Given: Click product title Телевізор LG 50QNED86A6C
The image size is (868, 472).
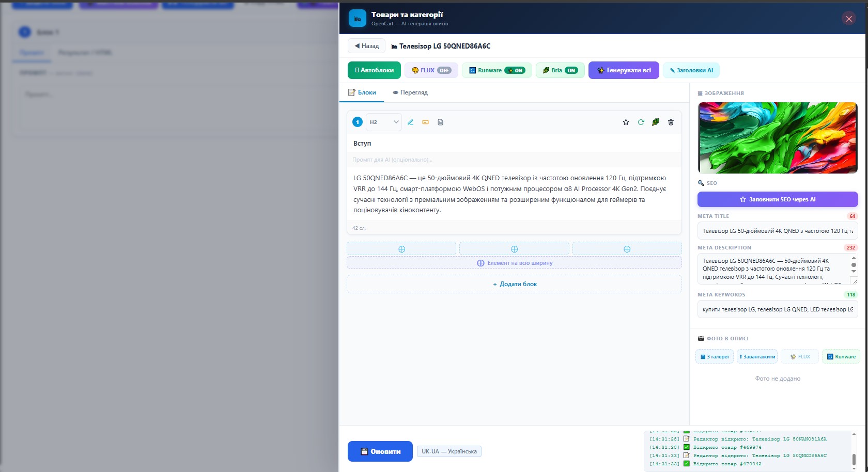Looking at the screenshot, I should tap(444, 46).
